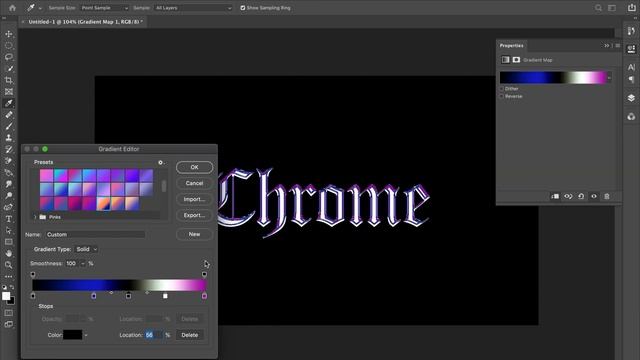The height and width of the screenshot is (360, 640).
Task: Click the foreground color swatch in toolbar
Action: [x=6, y=296]
